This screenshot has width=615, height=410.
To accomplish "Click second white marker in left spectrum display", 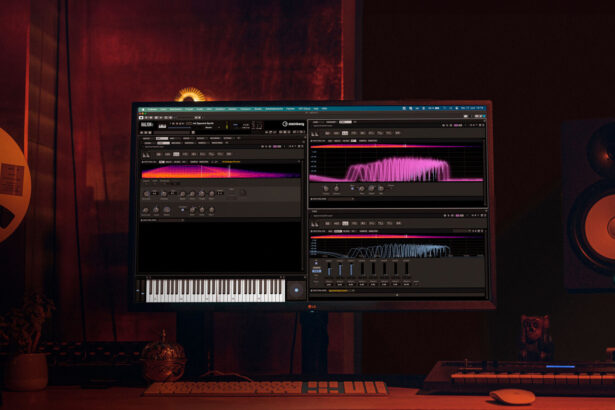I will tap(229, 171).
